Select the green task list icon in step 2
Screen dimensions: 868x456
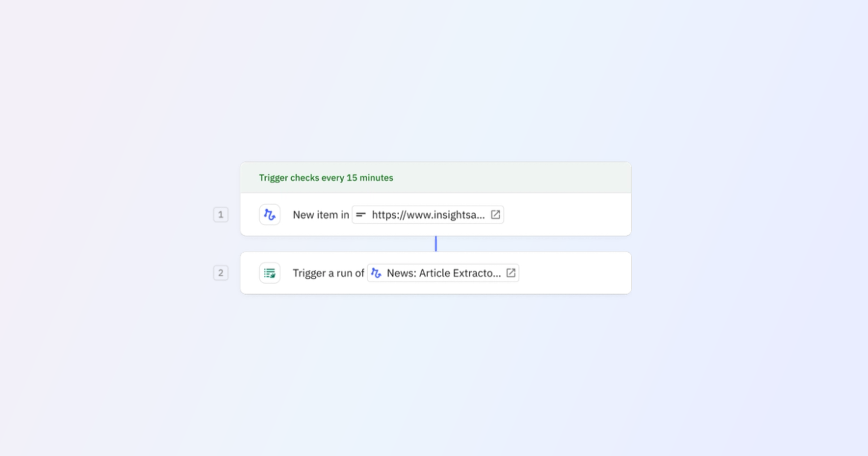coord(269,273)
